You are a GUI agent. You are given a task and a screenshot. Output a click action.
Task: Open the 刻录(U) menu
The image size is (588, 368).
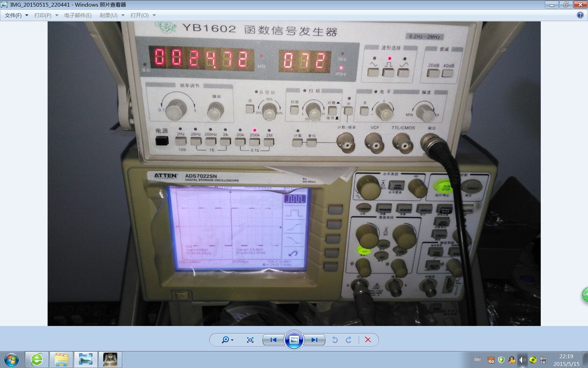pos(112,15)
